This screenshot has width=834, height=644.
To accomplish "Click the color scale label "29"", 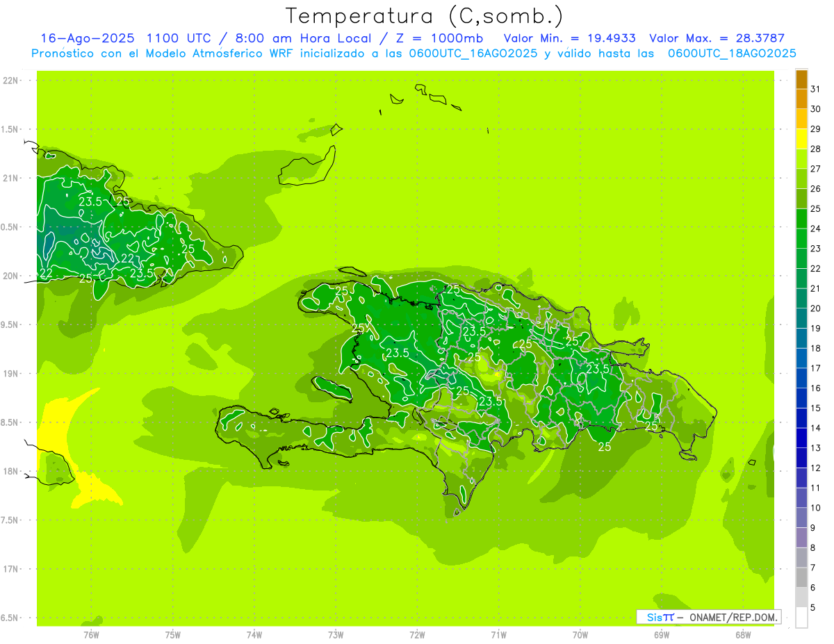I will (816, 129).
